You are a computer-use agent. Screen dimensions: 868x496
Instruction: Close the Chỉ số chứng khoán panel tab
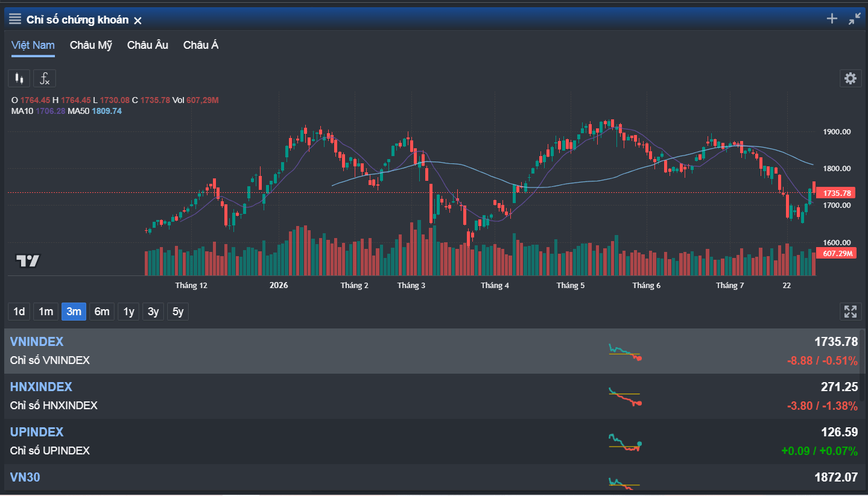[138, 20]
